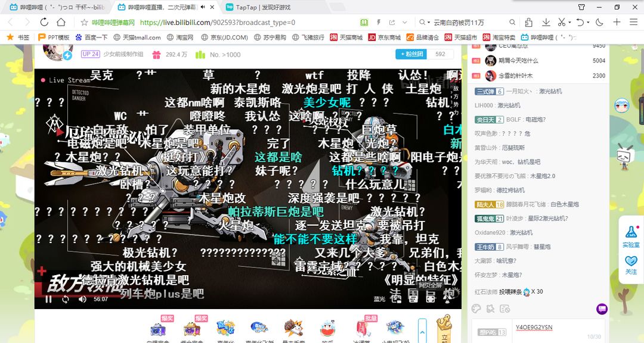Open the browser downloads icon

(x=546, y=22)
